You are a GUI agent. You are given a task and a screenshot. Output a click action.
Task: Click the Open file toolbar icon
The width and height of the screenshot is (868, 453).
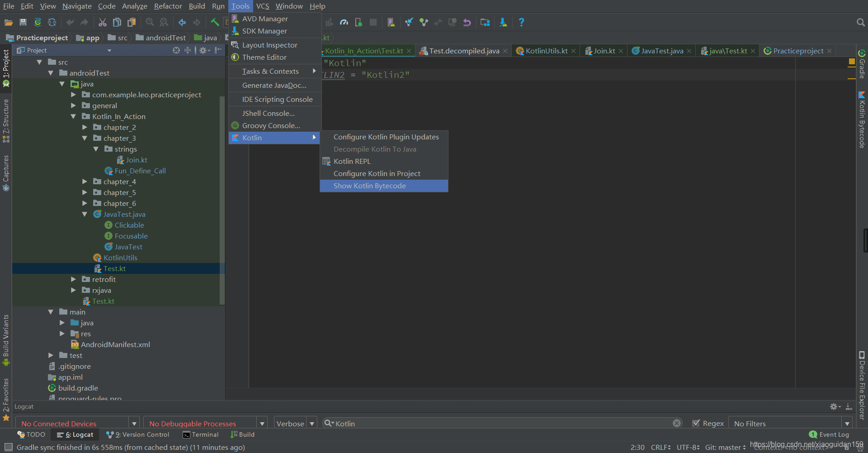coord(8,22)
